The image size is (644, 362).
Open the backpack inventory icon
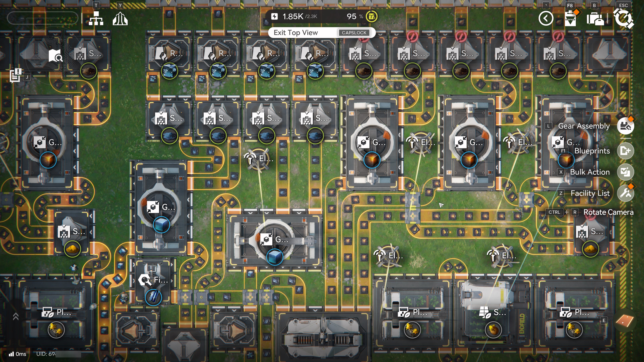click(x=595, y=19)
